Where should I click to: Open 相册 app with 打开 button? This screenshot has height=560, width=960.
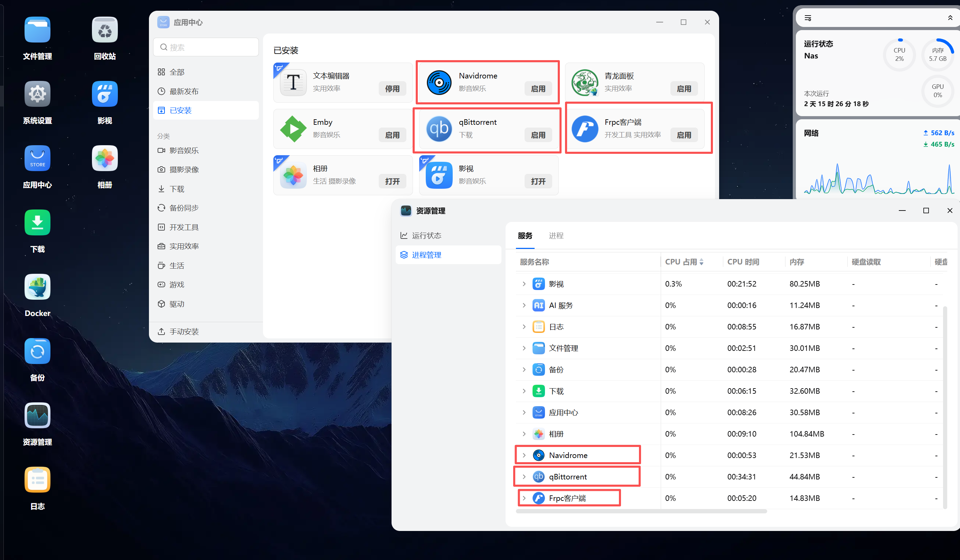[392, 181]
